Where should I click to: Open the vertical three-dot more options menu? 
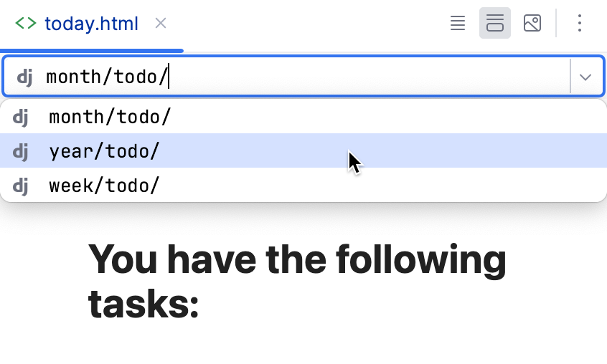580,24
